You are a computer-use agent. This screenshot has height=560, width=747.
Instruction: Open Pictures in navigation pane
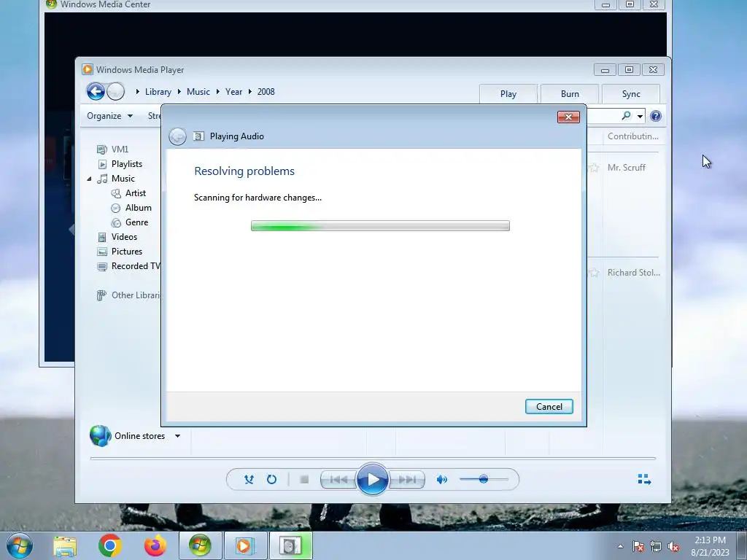[127, 252]
